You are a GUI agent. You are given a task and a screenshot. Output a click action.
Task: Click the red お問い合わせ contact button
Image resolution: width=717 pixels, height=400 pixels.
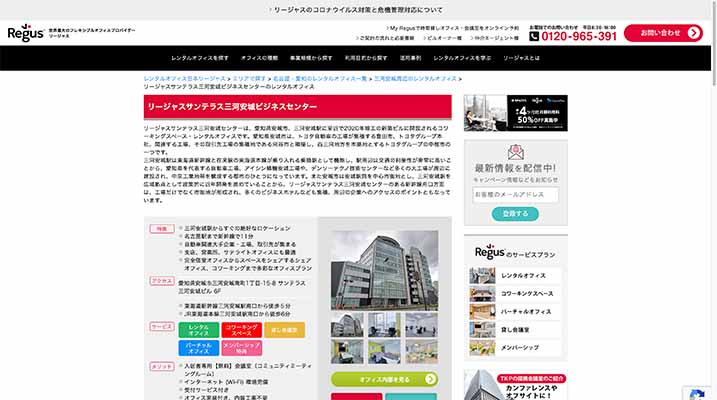coord(663,33)
